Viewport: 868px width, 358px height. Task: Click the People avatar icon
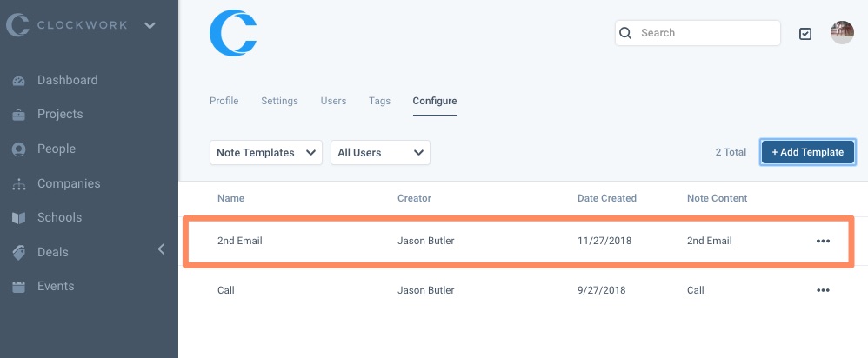18,149
